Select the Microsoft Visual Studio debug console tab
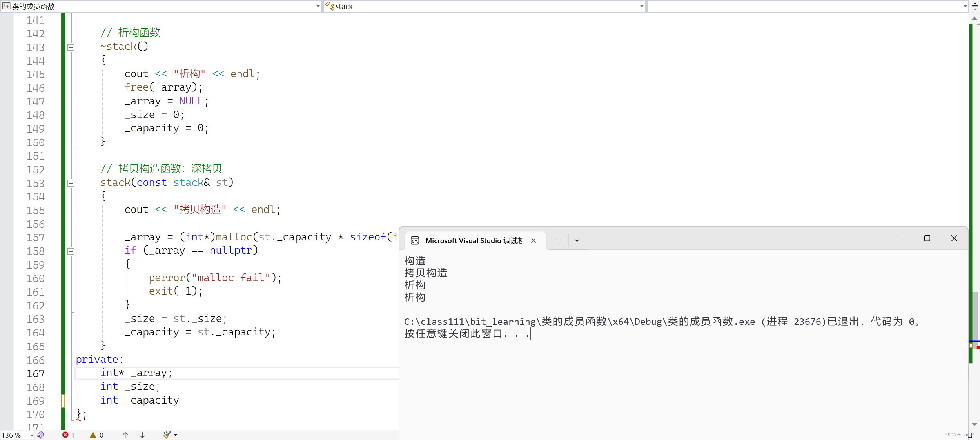 tap(473, 240)
